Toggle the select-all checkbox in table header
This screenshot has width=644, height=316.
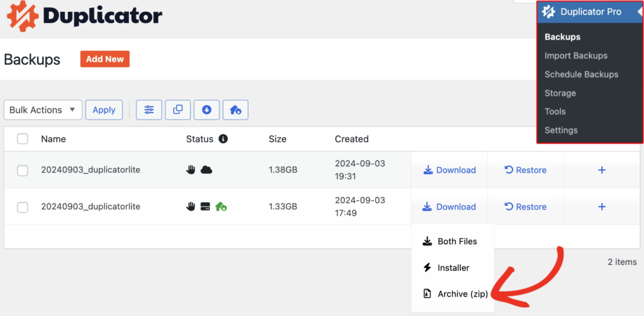coord(23,139)
